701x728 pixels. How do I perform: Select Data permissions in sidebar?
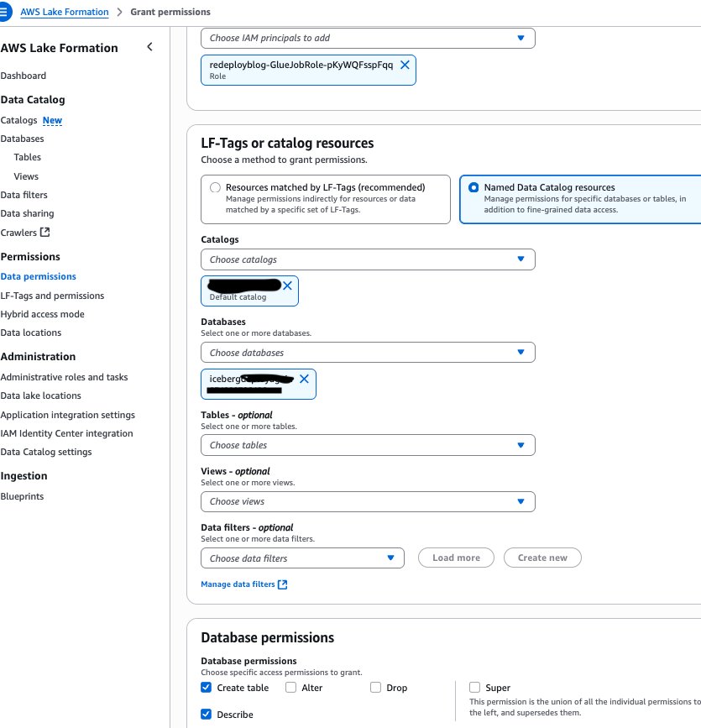click(39, 276)
